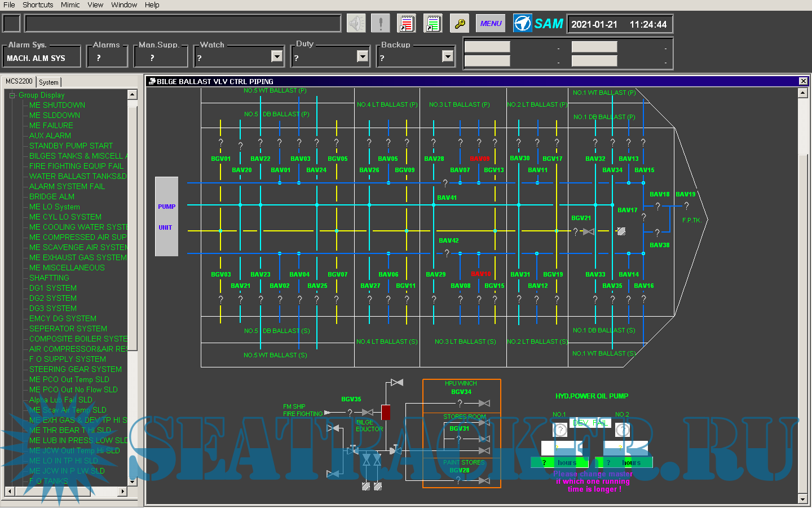The image size is (812, 508).
Task: Click the NO.1 hydraulic pump indicator
Action: click(560, 430)
